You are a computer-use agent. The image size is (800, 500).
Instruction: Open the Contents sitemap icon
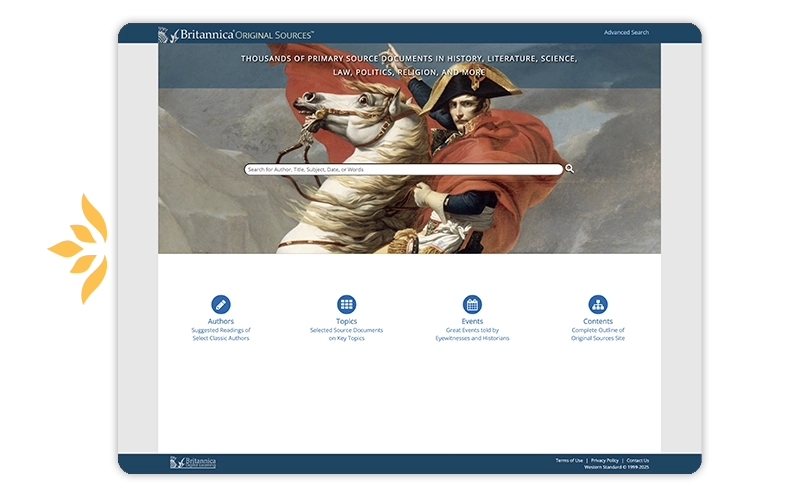(x=598, y=305)
